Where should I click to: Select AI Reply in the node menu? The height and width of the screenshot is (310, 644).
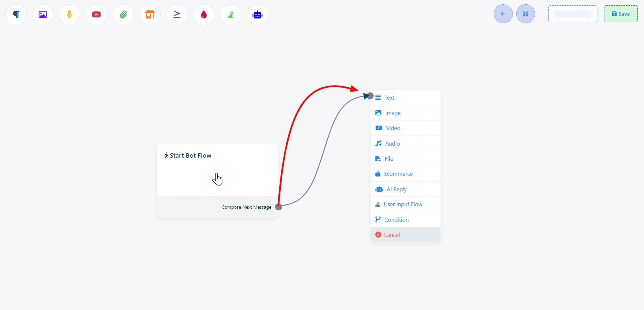396,189
